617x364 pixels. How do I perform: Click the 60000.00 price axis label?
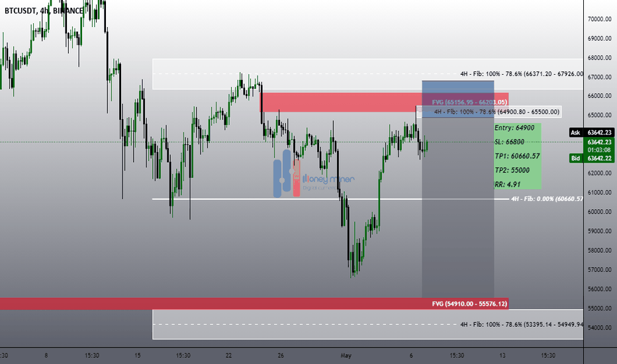coord(599,212)
